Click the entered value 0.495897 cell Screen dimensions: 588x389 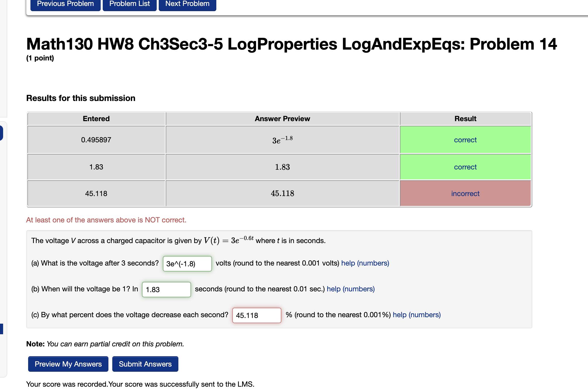click(x=96, y=140)
